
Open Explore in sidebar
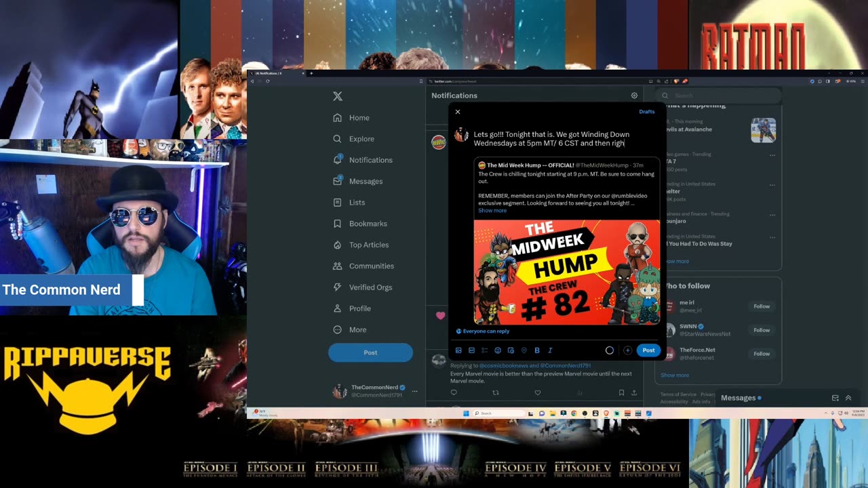click(353, 139)
